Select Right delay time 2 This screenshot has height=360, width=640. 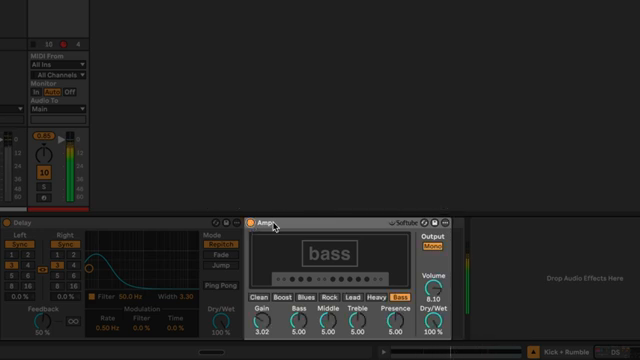click(x=73, y=255)
